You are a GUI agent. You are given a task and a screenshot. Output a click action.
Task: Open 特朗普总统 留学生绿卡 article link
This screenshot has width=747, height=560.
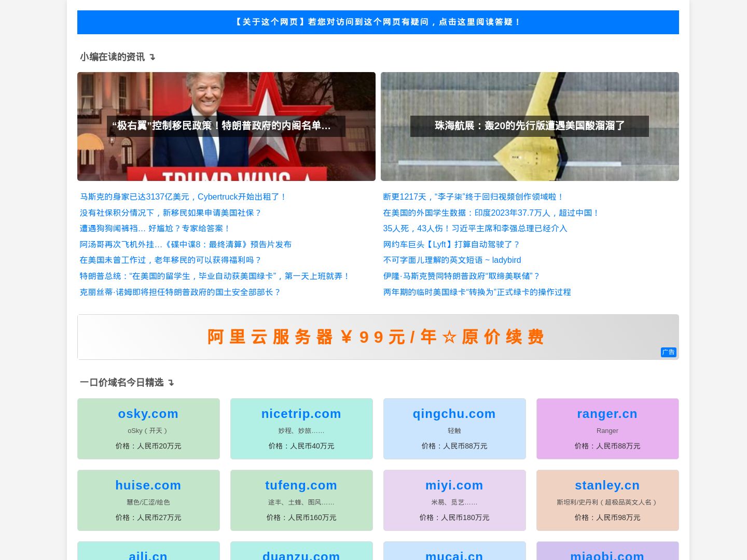(x=215, y=276)
